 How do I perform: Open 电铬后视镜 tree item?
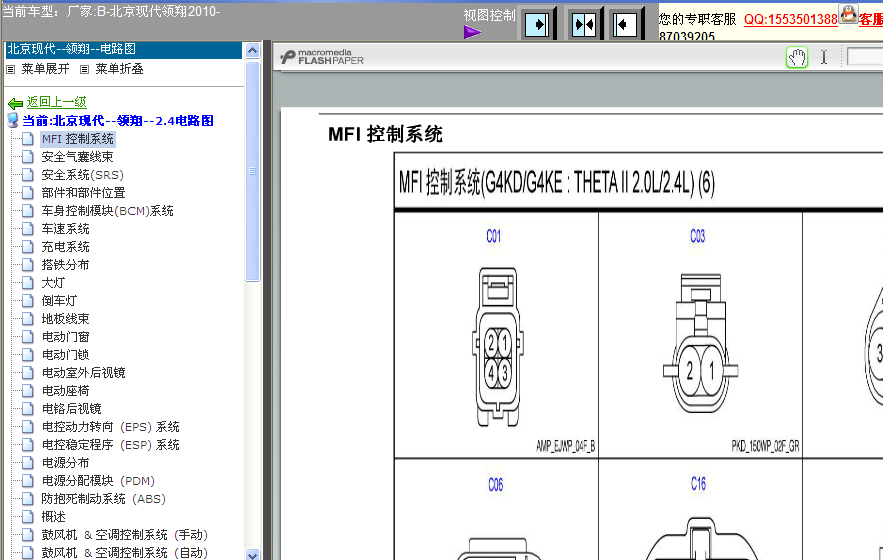72,409
